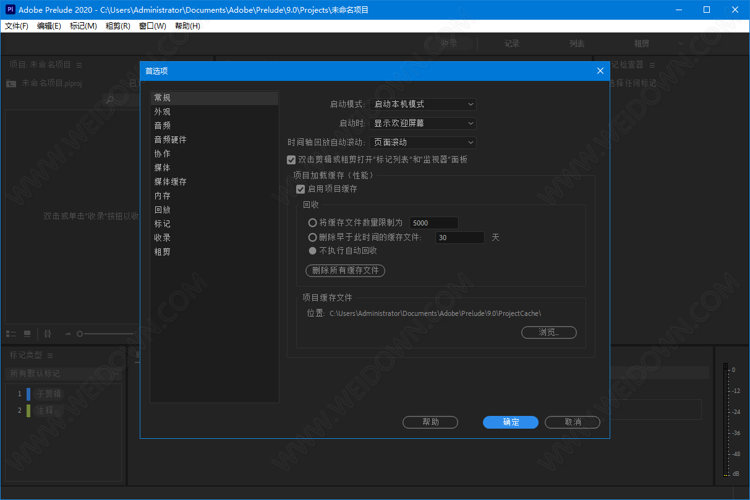Select 标记 preferences category
Image resolution: width=750 pixels, height=500 pixels.
[x=214, y=224]
